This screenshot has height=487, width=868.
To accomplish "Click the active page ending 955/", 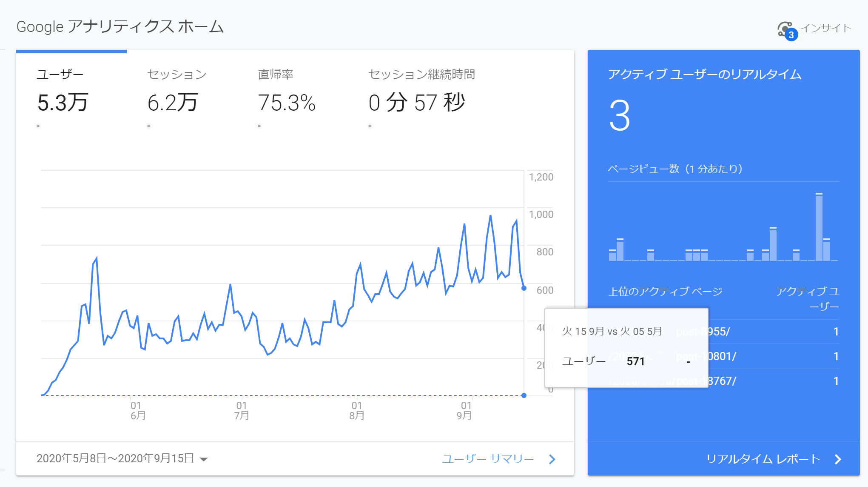I will tap(719, 332).
